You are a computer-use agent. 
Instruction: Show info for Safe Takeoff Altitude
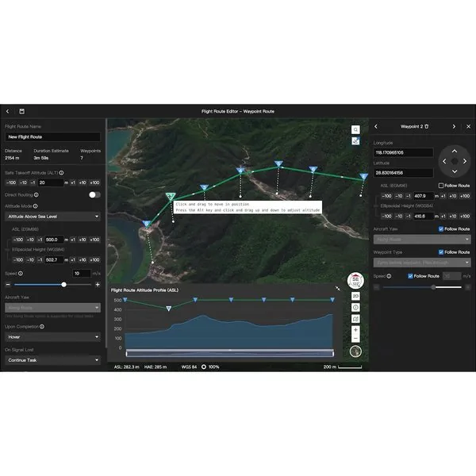click(x=61, y=173)
